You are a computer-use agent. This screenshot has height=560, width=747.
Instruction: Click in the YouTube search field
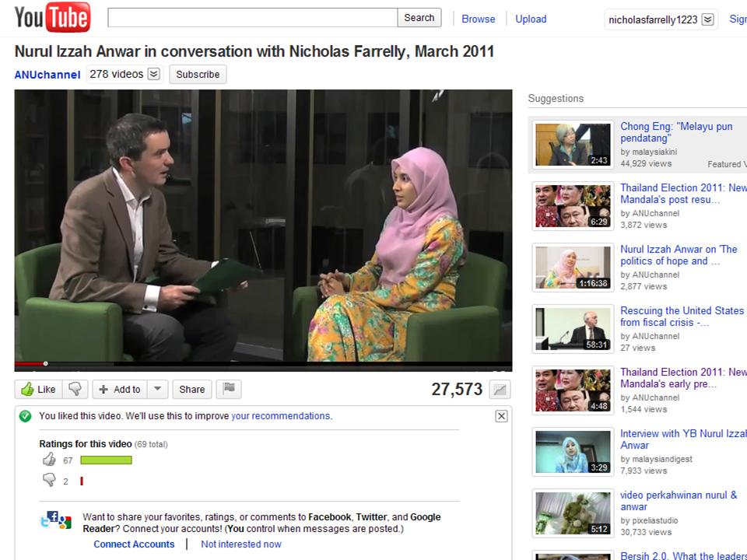click(252, 18)
